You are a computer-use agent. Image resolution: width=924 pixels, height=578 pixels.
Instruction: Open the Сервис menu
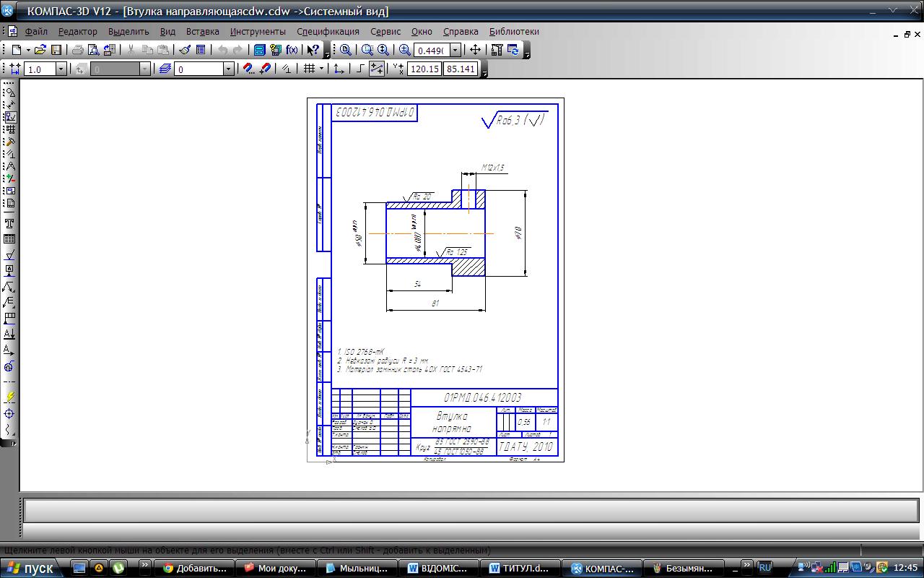[385, 32]
